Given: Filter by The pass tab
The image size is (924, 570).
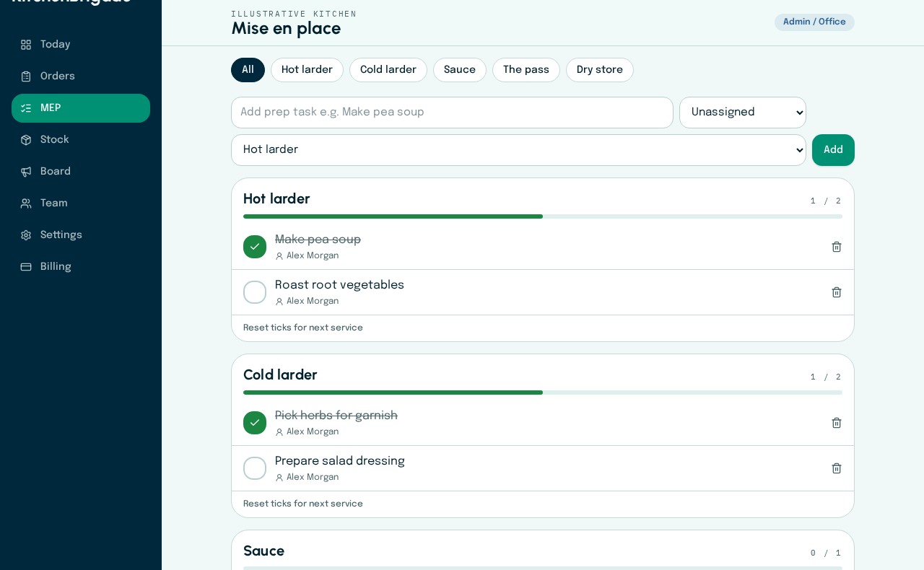Looking at the screenshot, I should (x=526, y=70).
